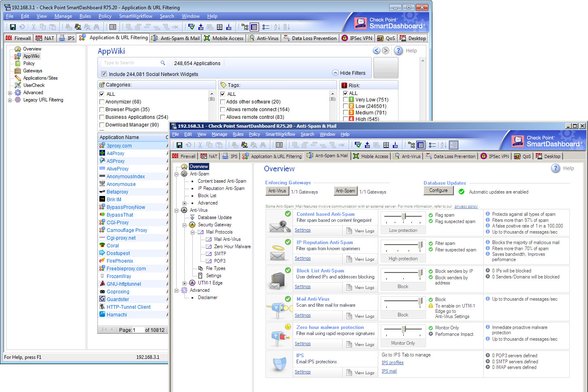Image resolution: width=588 pixels, height=392 pixels.
Task: Expand Advanced node in the AppWiki window's tree
Action: point(10,93)
